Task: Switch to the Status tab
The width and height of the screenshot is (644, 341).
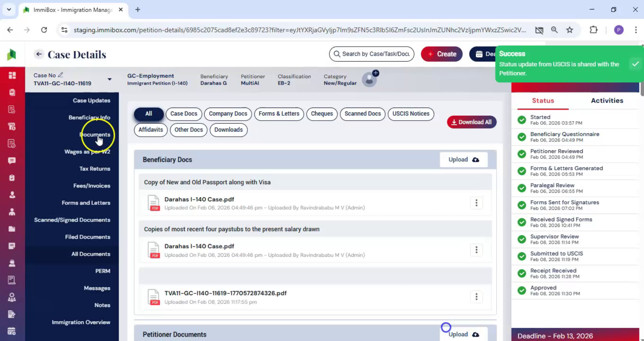Action: tap(543, 101)
